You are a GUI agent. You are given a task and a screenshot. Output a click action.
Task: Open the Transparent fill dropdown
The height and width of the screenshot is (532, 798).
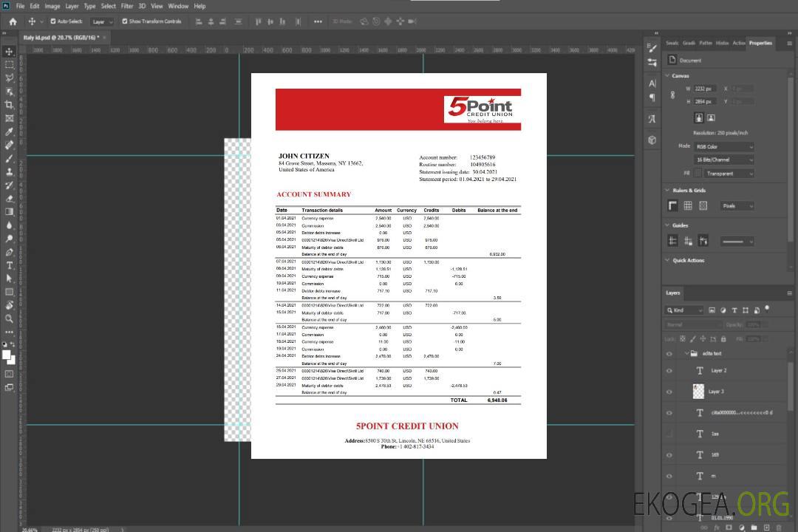click(x=729, y=174)
